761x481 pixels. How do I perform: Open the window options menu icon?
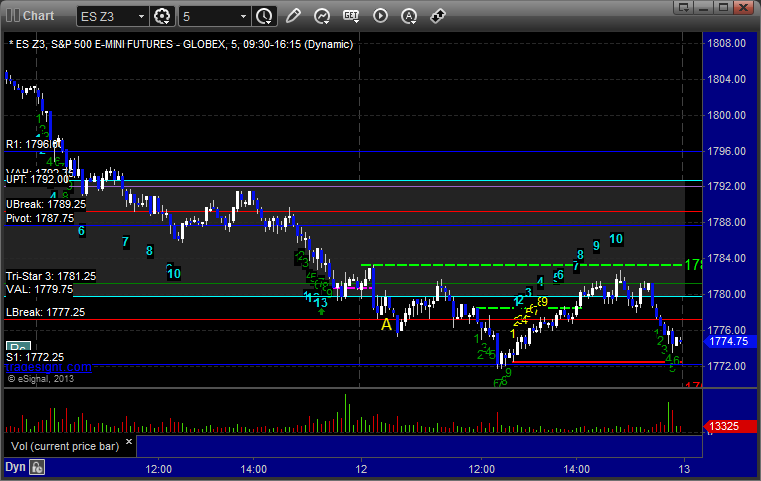click(683, 7)
